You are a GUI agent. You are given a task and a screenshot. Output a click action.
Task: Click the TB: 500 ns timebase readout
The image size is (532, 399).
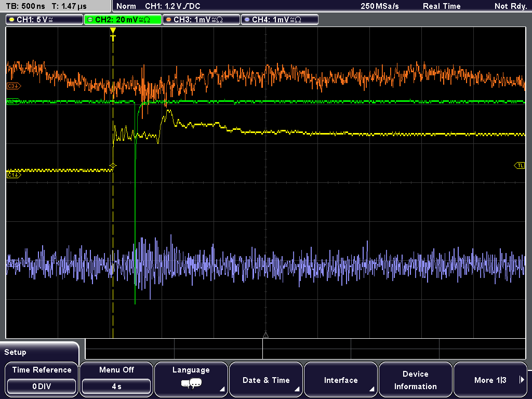[25, 6]
